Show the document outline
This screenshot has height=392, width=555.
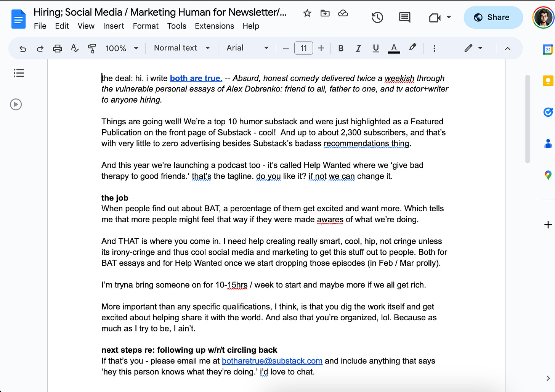19,73
